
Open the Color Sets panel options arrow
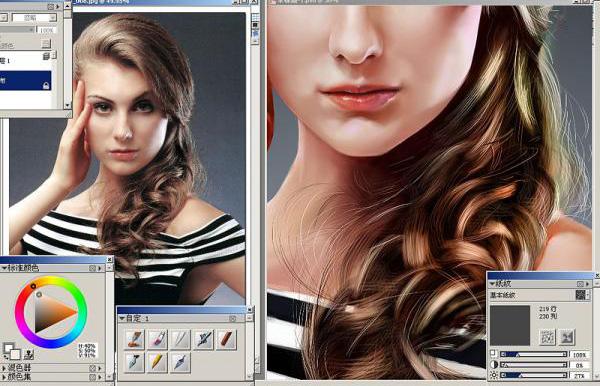point(100,377)
